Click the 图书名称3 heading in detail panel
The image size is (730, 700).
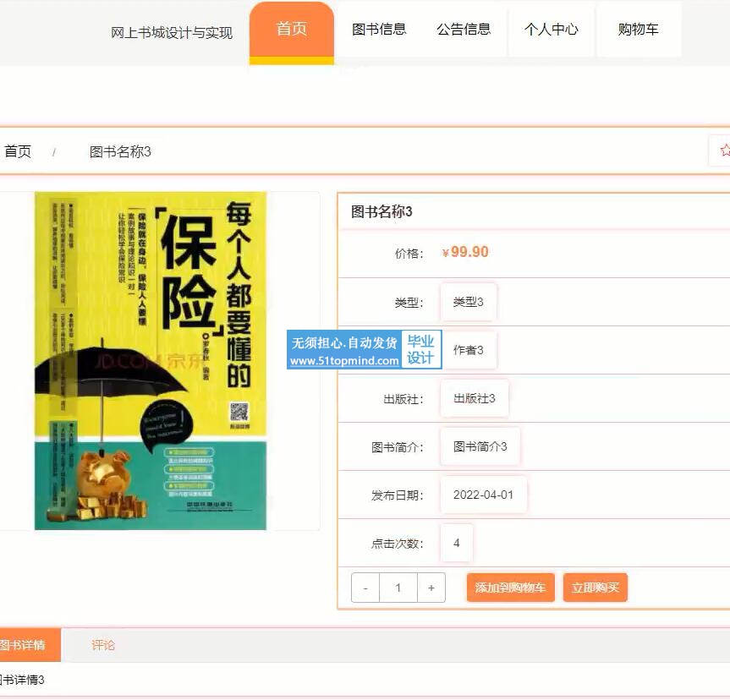click(381, 211)
